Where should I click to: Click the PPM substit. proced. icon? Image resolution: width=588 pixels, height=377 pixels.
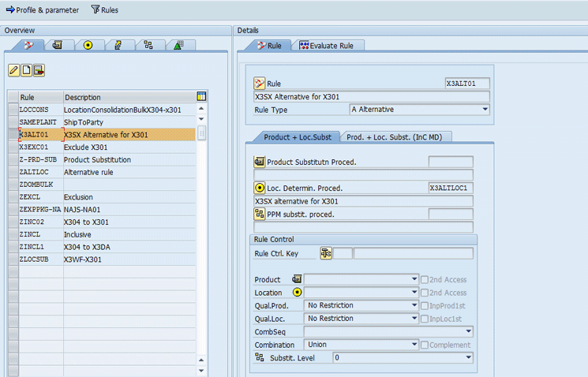tap(260, 214)
